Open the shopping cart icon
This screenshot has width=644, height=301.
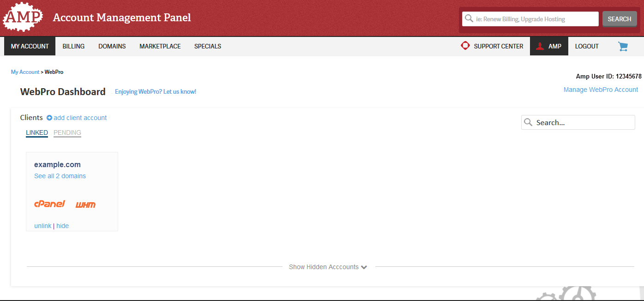pos(623,46)
